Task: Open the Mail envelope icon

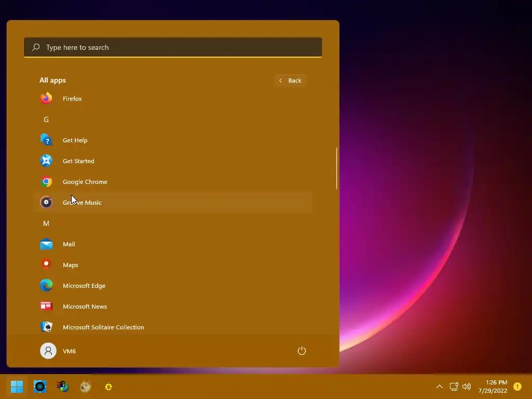Action: tap(46, 244)
